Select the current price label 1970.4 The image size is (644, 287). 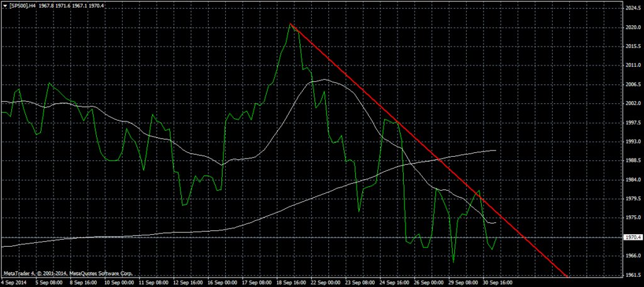click(x=631, y=238)
